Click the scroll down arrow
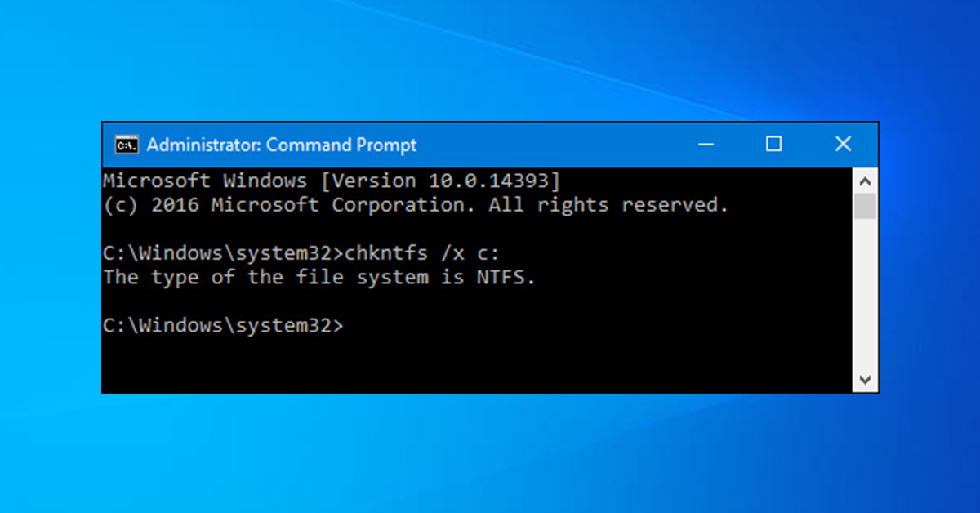The height and width of the screenshot is (513, 980). point(865,379)
